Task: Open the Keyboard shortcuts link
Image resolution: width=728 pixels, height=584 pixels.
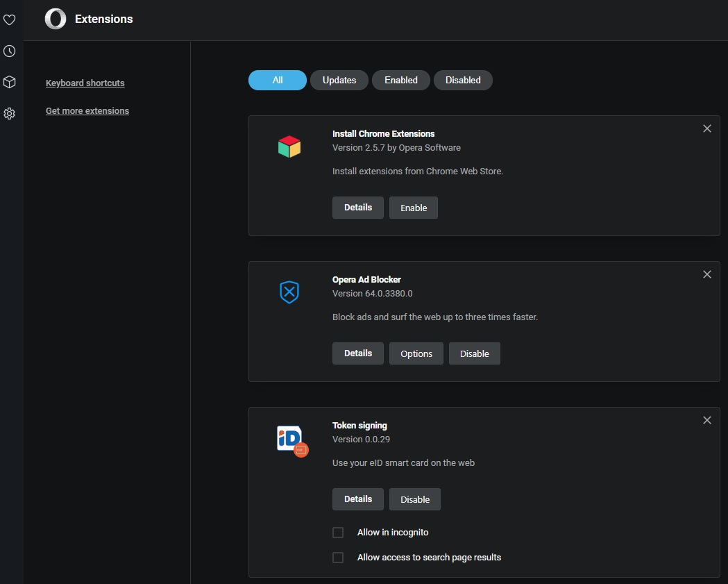Action: (85, 83)
